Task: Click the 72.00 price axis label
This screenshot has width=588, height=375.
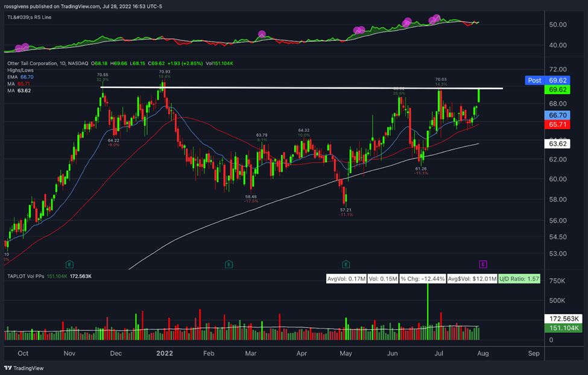Action: tap(558, 69)
